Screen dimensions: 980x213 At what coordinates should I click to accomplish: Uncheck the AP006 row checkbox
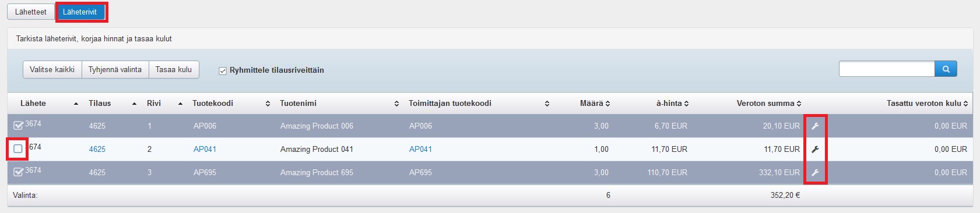19,125
